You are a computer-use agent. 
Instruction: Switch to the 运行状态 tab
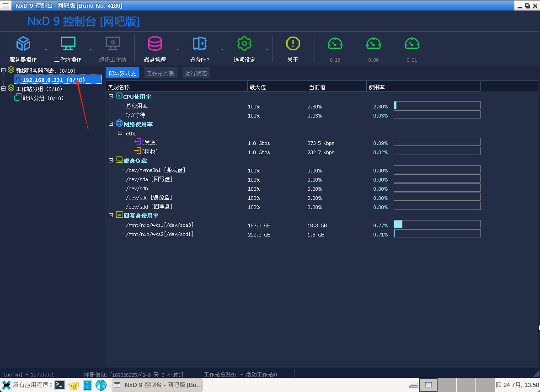[196, 72]
